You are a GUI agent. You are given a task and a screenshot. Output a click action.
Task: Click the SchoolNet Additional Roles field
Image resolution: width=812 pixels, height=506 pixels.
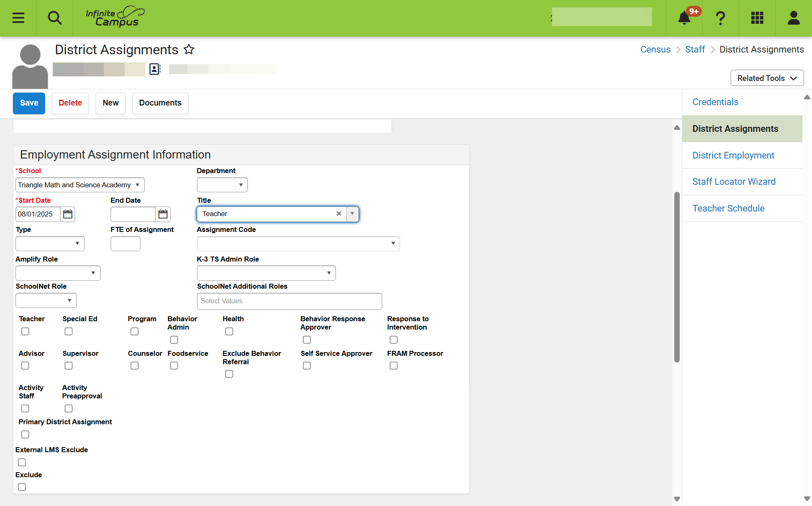click(289, 301)
